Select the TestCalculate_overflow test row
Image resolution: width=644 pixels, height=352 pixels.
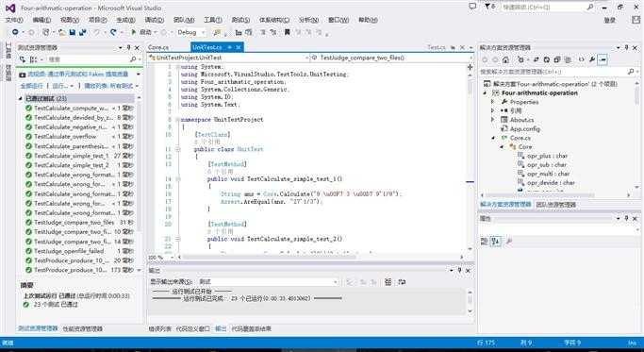[x=79, y=137]
